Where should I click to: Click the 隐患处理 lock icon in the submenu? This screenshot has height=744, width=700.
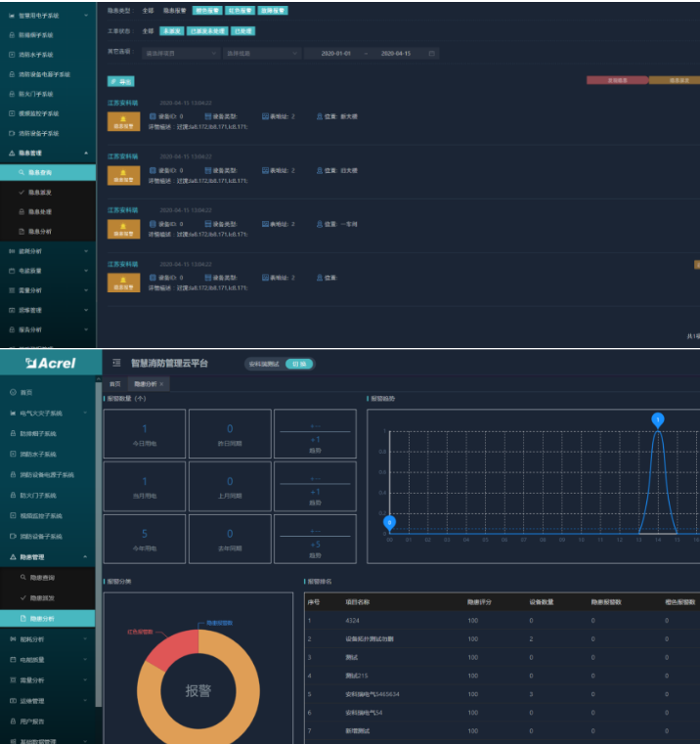[22, 211]
